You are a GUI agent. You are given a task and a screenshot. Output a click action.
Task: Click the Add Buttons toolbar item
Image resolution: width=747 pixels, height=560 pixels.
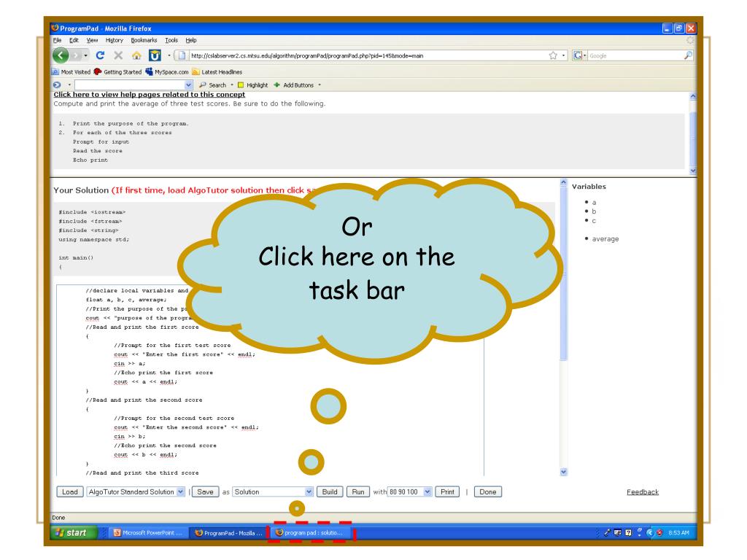coord(293,85)
